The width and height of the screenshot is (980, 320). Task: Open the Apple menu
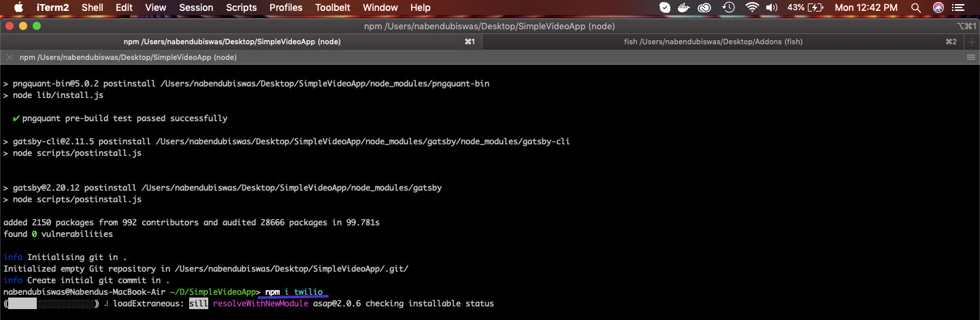pos(18,7)
